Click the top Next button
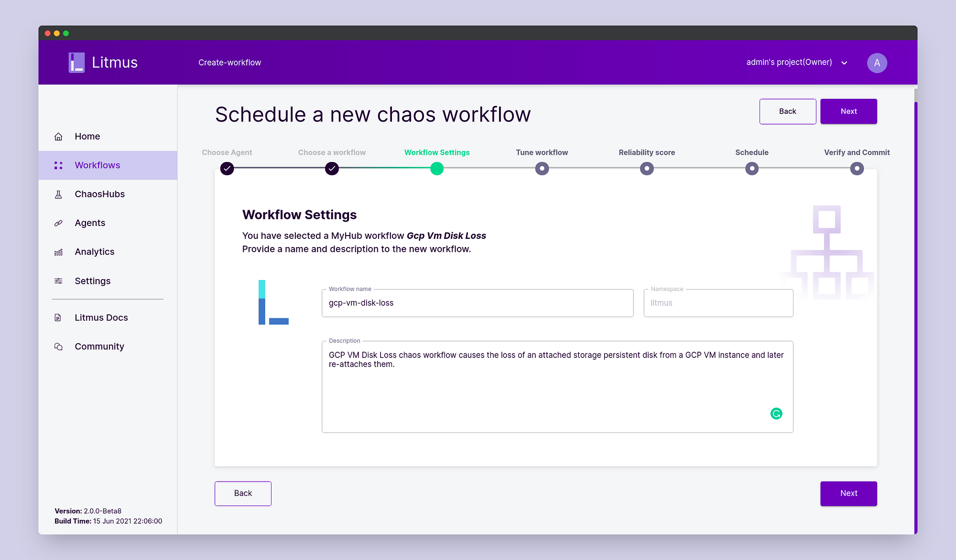This screenshot has height=560, width=956. pyautogui.click(x=848, y=111)
